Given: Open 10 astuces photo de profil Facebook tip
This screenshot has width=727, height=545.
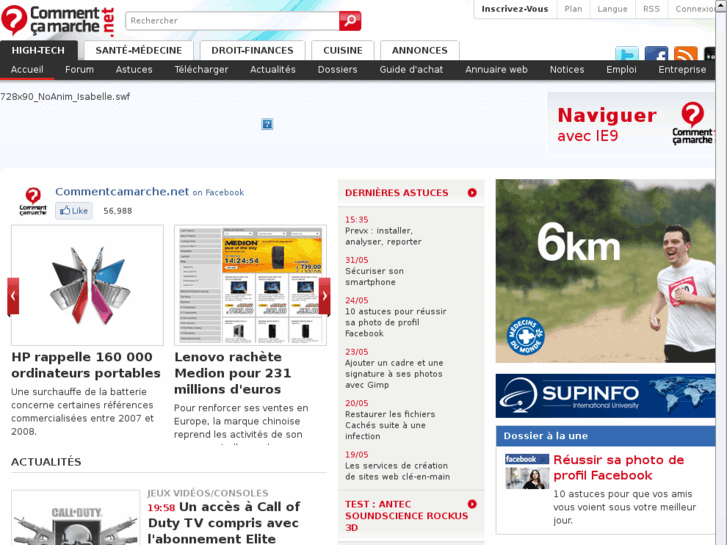Looking at the screenshot, I should [395, 322].
